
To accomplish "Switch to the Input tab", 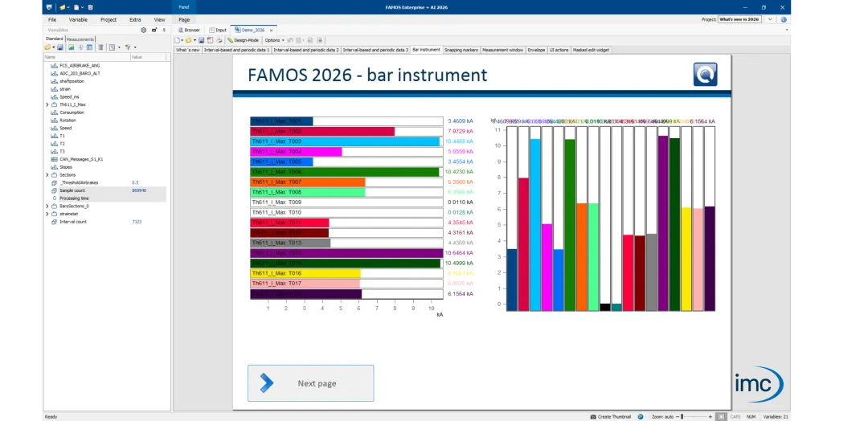I will pyautogui.click(x=218, y=30).
